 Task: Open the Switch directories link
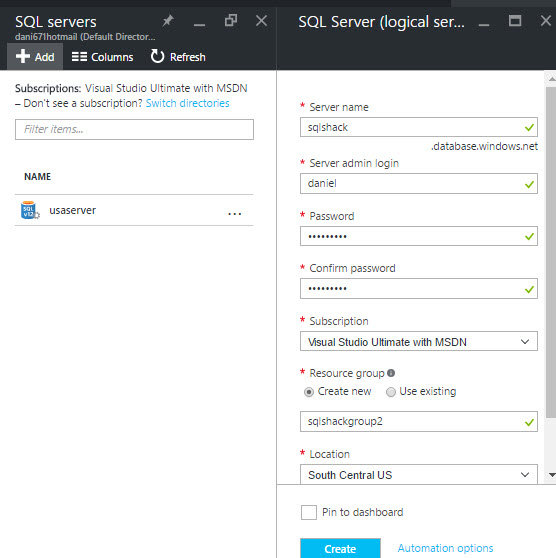click(x=188, y=103)
